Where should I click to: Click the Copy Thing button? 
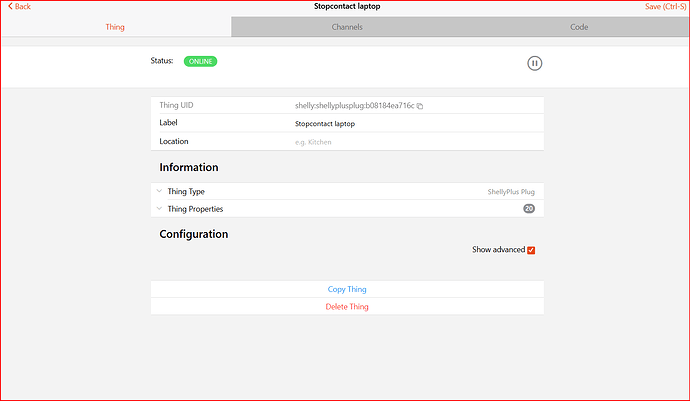(347, 289)
